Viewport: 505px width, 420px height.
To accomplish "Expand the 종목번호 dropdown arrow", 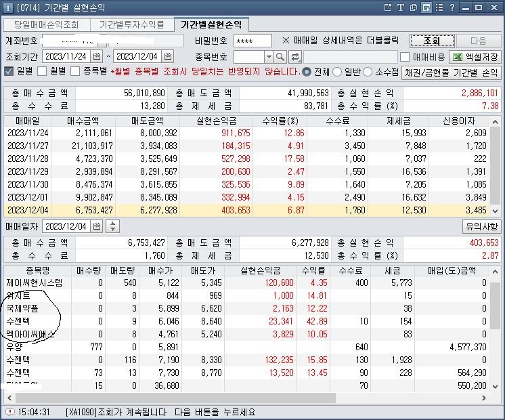I will 269,57.
